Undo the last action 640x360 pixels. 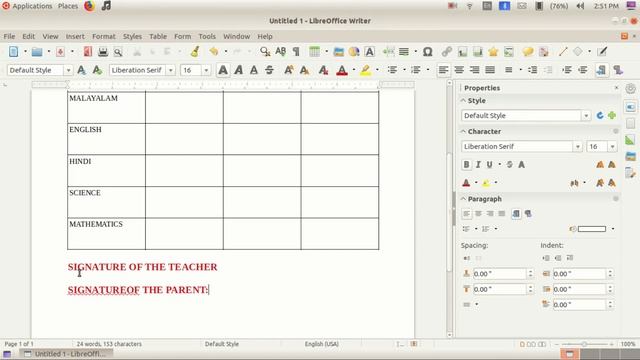click(213, 52)
